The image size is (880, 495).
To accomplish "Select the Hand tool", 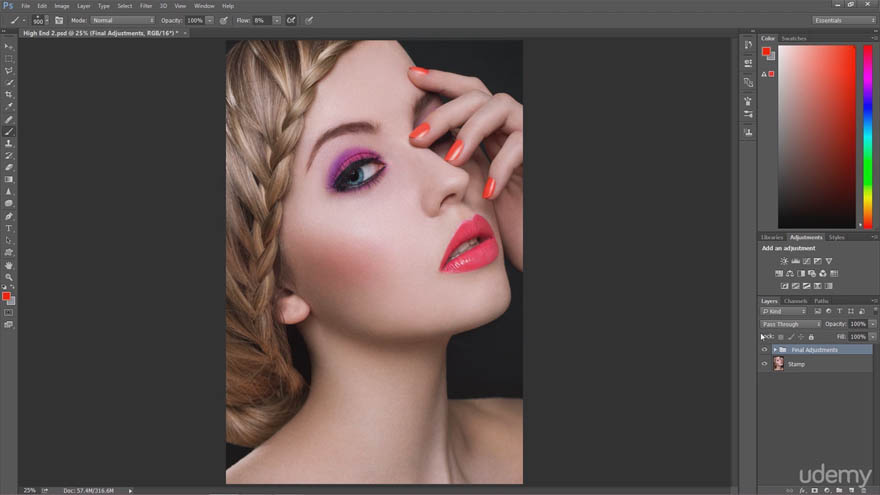I will click(8, 265).
